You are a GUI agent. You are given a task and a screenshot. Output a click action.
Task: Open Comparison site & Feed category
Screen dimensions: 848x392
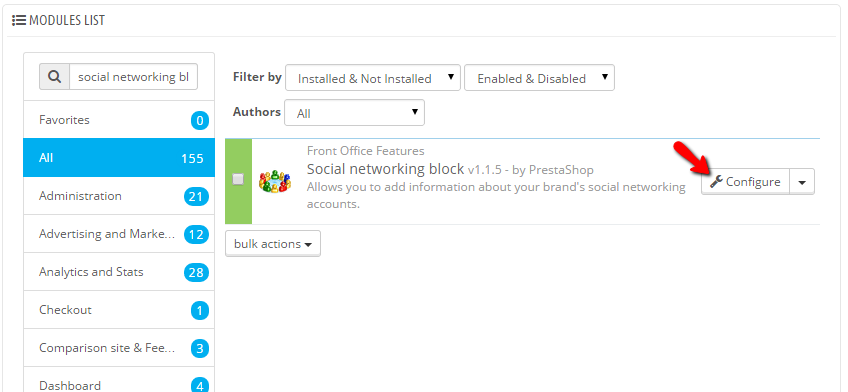[x=119, y=348]
